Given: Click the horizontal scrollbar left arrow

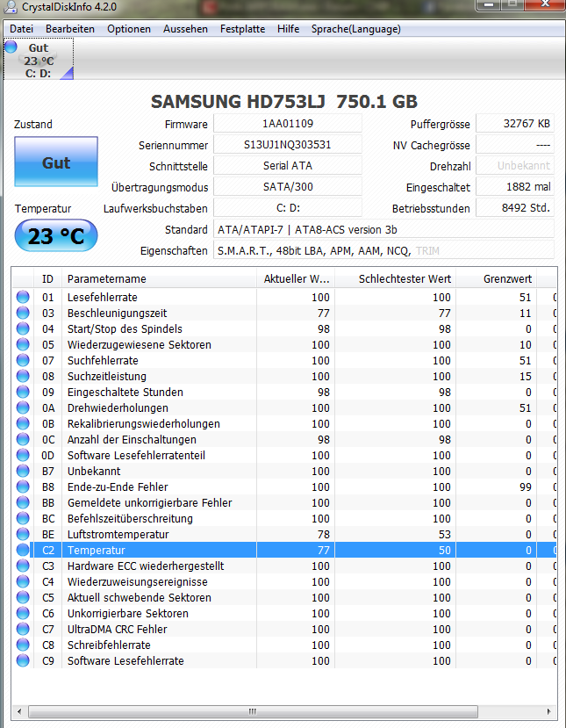Looking at the screenshot, I should coord(19,711).
